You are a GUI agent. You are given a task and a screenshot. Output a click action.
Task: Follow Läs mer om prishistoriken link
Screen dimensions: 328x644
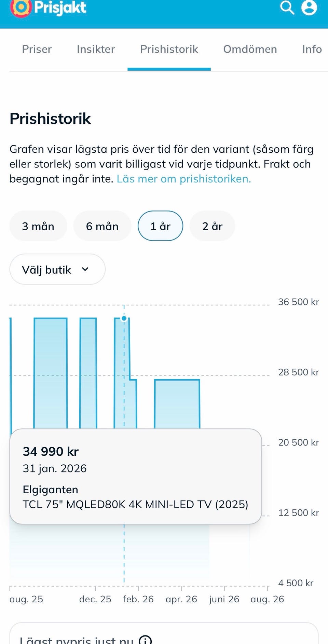[x=184, y=179]
